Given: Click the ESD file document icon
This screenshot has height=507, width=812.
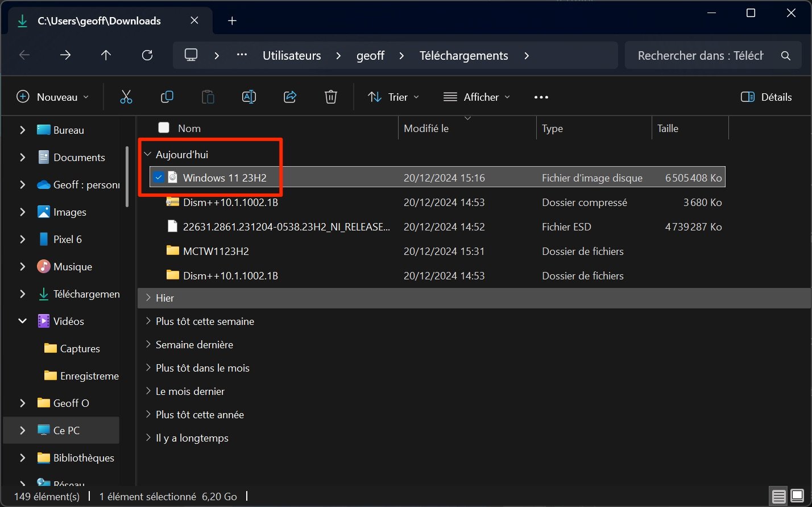Looking at the screenshot, I should pos(173,226).
